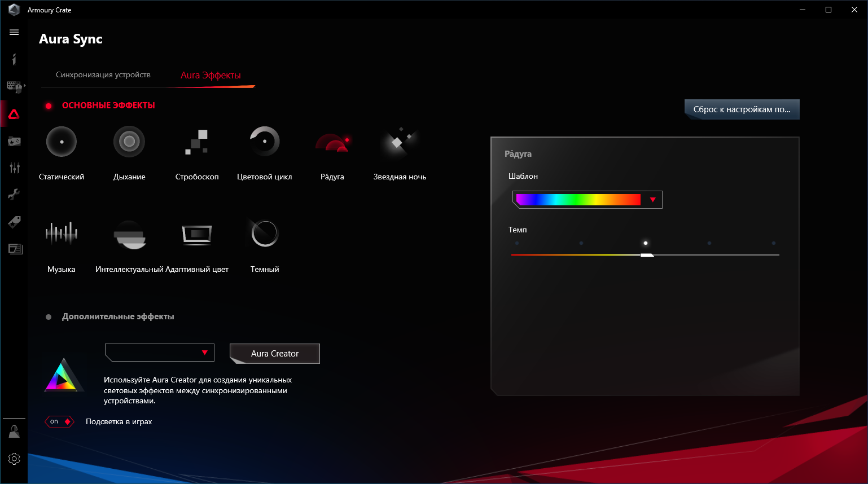Open the Settings gear in the sidebar

click(x=14, y=459)
